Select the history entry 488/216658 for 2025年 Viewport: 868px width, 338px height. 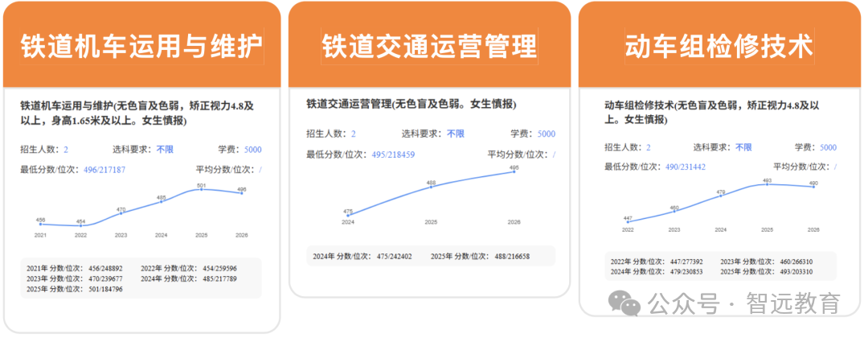click(511, 257)
